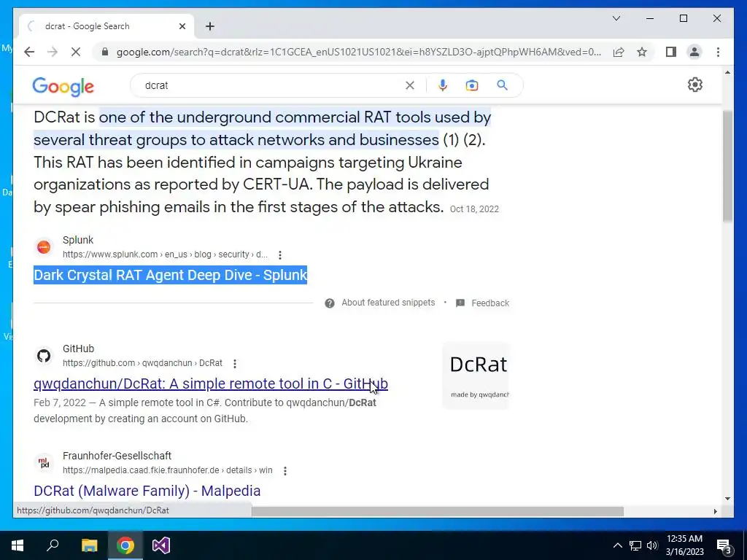Click the Splunk site name text
Screen dimensions: 747x560
pos(78,240)
